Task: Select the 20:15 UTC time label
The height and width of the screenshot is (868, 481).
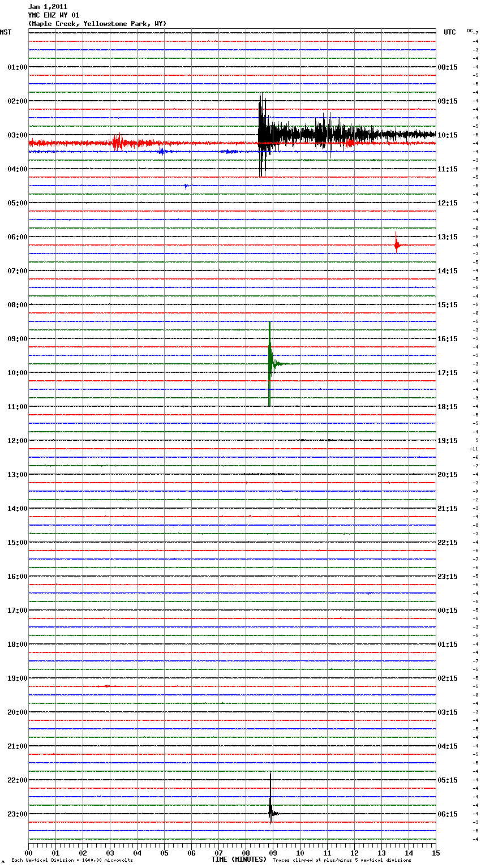Action: [x=448, y=474]
